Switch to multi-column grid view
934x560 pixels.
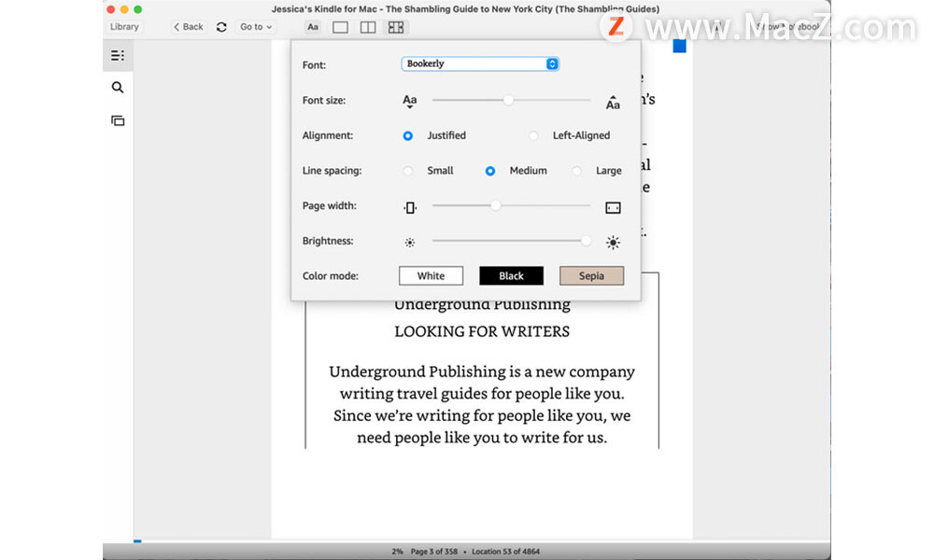click(x=395, y=27)
